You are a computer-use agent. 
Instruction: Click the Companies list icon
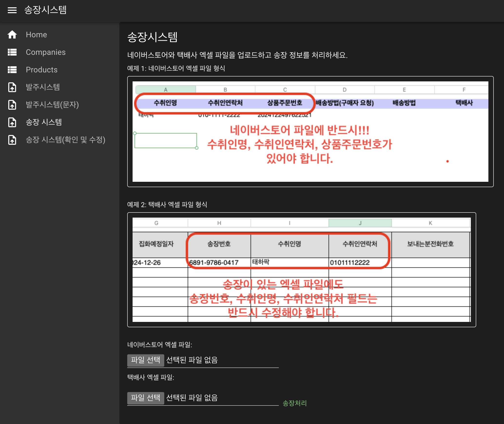coord(12,52)
